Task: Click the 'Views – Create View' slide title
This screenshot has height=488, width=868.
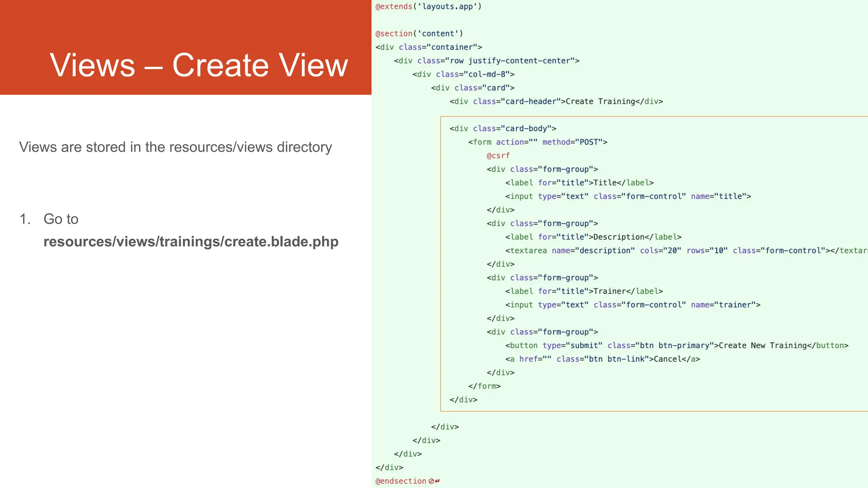Action: pyautogui.click(x=199, y=65)
